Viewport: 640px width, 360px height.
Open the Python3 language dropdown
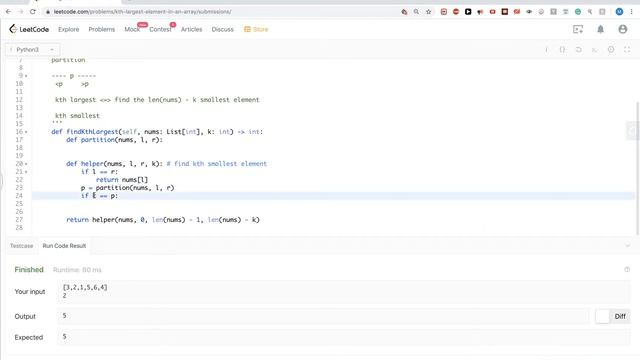coord(32,50)
